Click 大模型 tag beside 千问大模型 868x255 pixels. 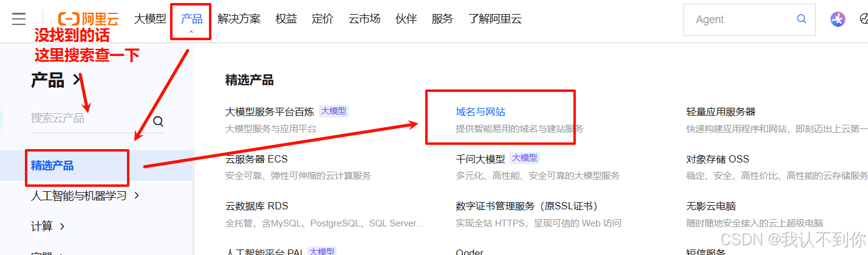click(x=524, y=158)
